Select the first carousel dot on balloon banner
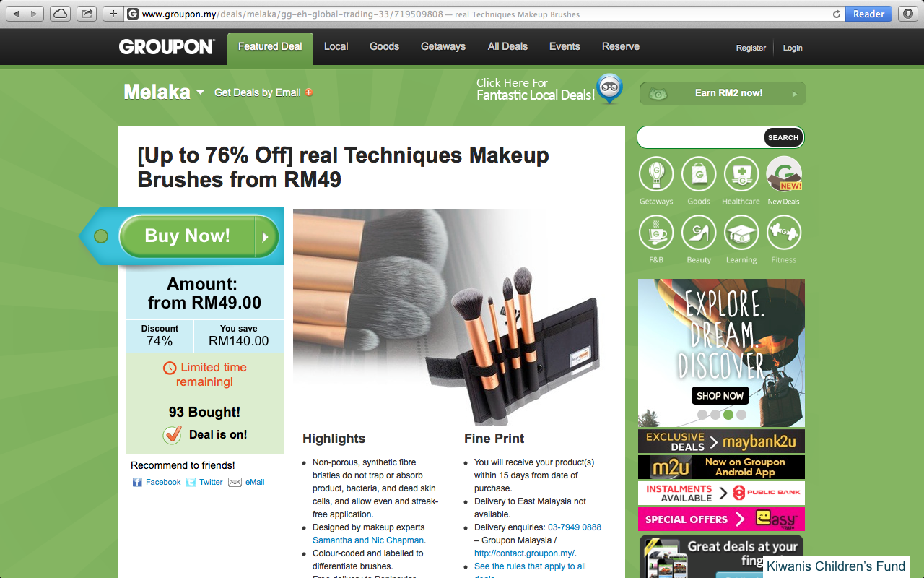 [702, 415]
